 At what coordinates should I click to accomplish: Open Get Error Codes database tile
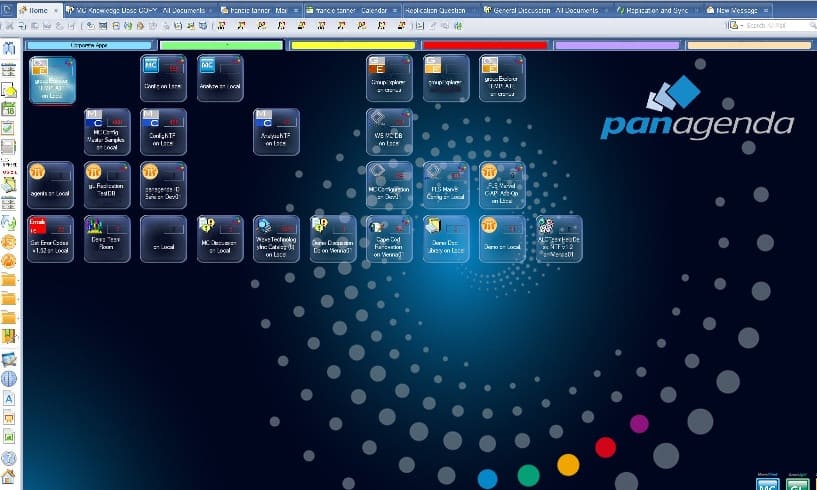(x=50, y=238)
